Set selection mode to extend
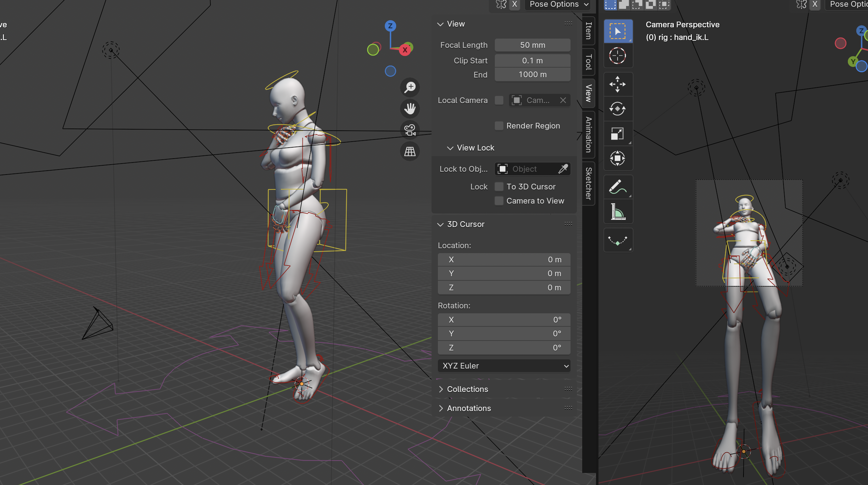 (x=624, y=5)
